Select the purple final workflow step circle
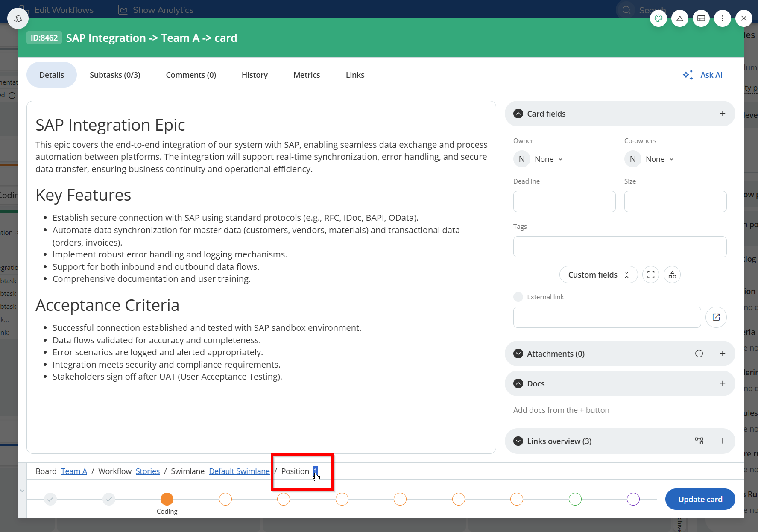Image resolution: width=758 pixels, height=532 pixels. pos(633,499)
